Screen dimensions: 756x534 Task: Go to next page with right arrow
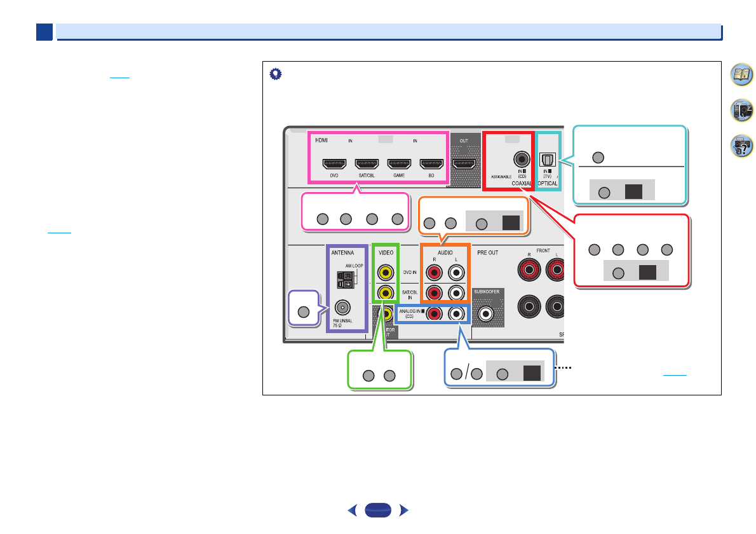click(403, 510)
